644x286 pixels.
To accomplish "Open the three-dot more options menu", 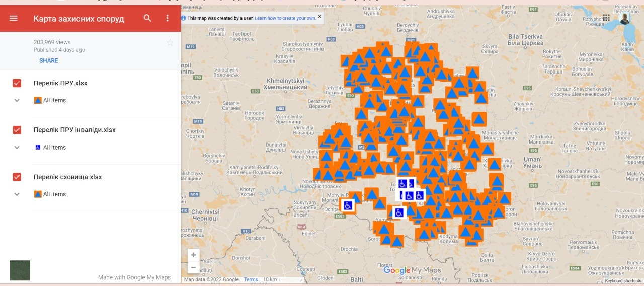I will [168, 19].
